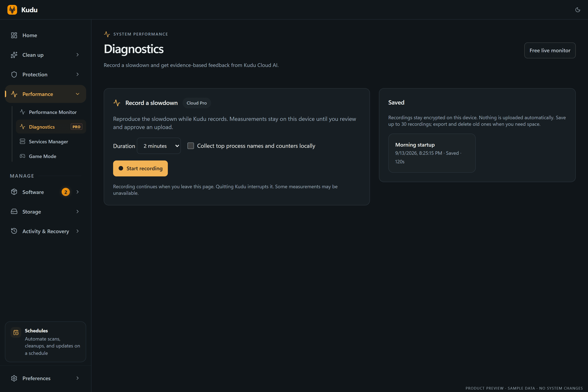
Task: Click the Performance Monitor pulse icon
Action: click(22, 112)
